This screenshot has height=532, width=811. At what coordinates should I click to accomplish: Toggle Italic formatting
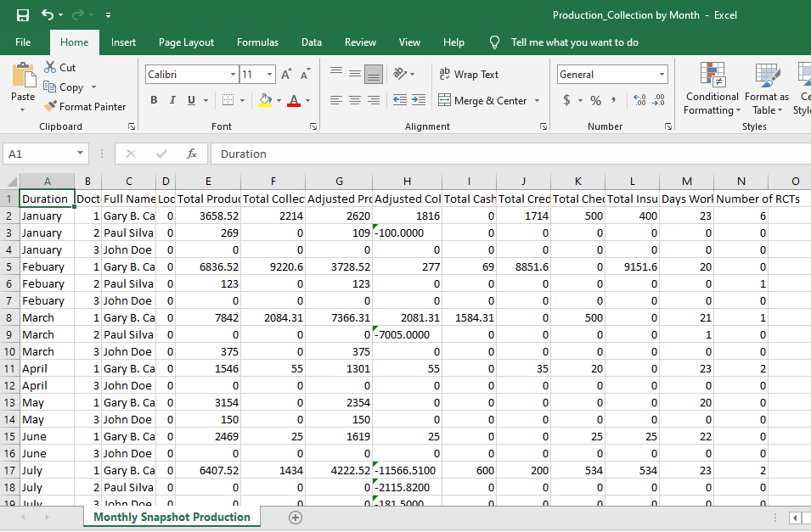coord(172,100)
